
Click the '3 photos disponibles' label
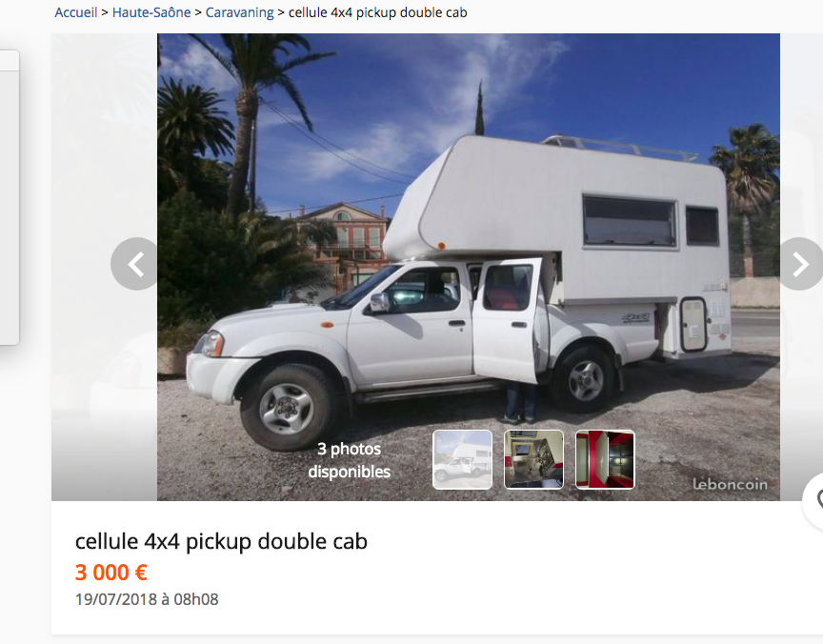pos(349,460)
